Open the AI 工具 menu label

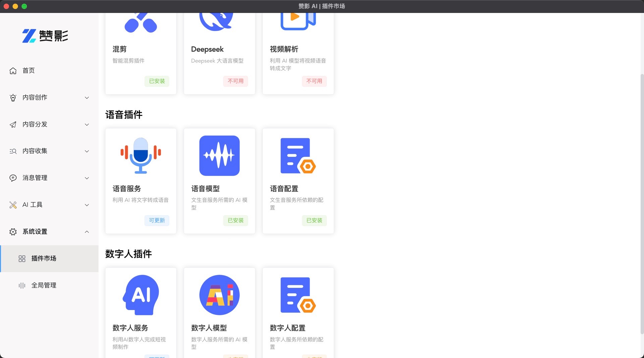tap(33, 205)
